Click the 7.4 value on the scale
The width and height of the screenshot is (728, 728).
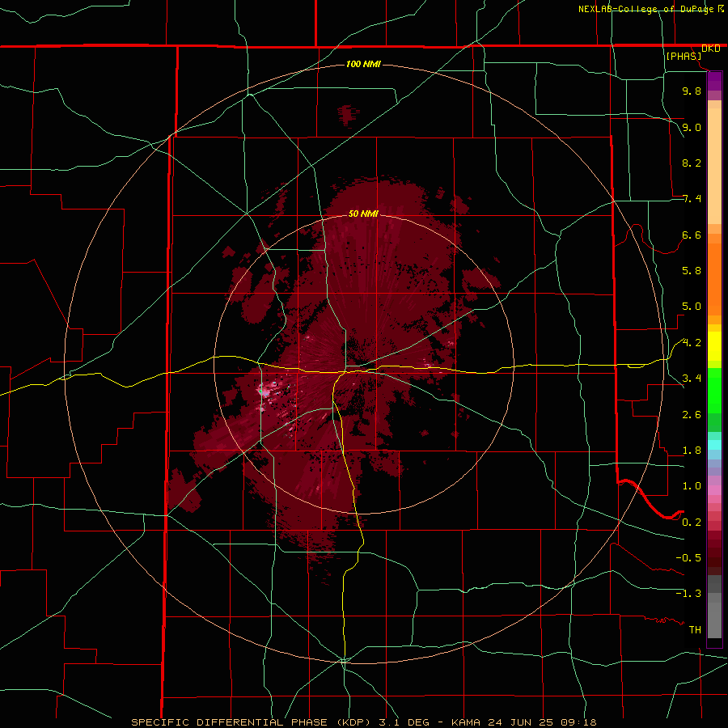coord(692,199)
